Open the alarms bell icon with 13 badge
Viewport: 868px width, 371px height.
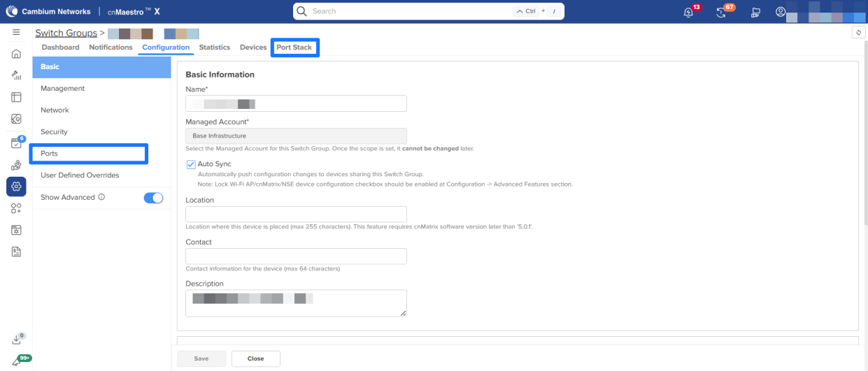(688, 12)
